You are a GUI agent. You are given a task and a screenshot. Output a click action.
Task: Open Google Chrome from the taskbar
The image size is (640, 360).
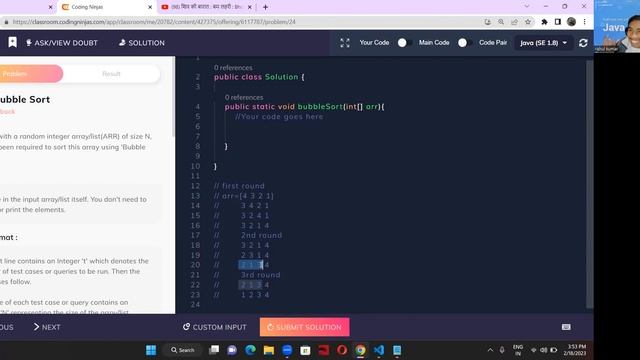pos(360,350)
